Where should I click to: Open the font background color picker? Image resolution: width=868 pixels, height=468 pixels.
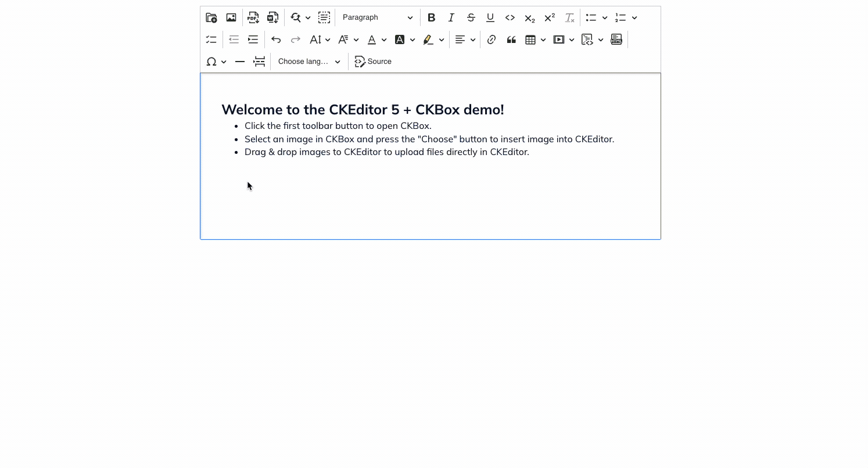coord(404,40)
